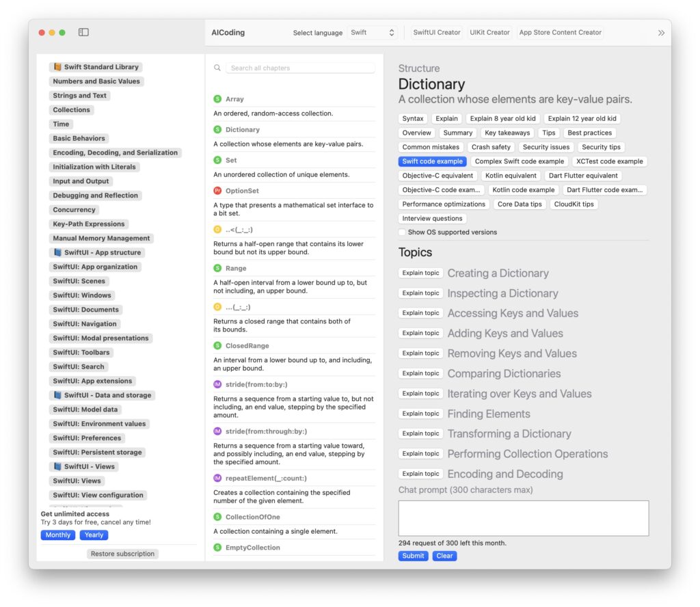The height and width of the screenshot is (607, 700).
Task: Click the green S icon beside Range
Action: click(217, 268)
